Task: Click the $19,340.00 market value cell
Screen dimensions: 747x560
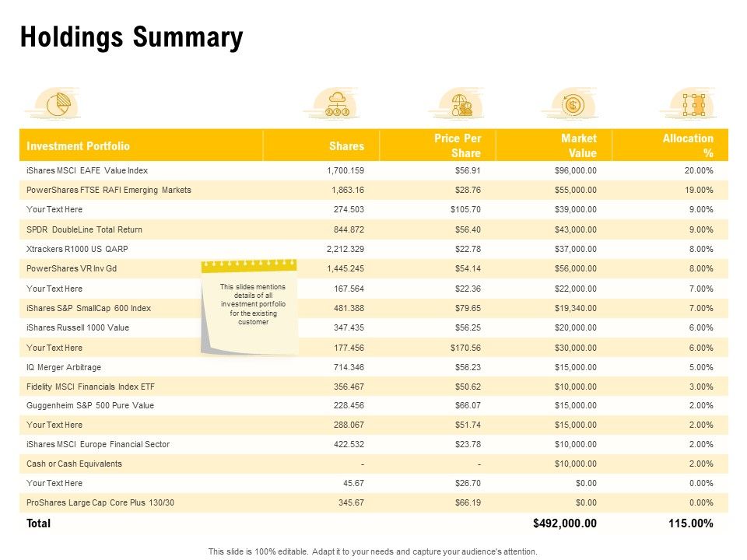Action: click(576, 308)
